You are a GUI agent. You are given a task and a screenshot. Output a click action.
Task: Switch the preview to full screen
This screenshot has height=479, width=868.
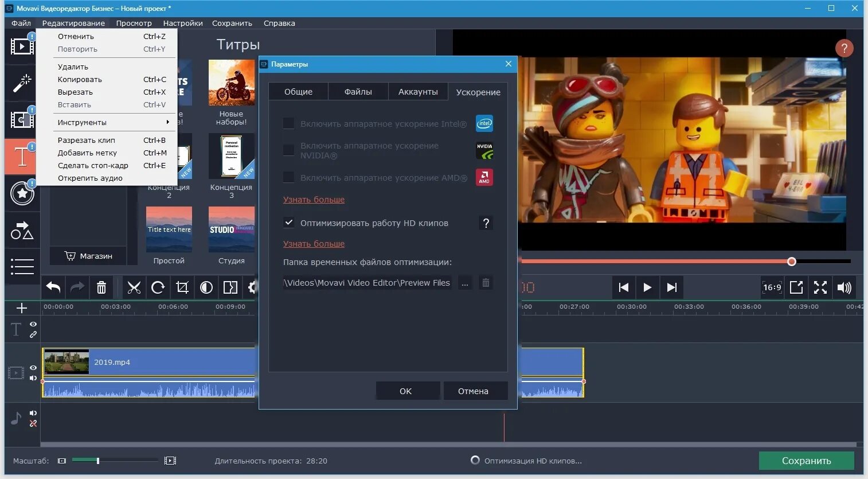pos(820,287)
